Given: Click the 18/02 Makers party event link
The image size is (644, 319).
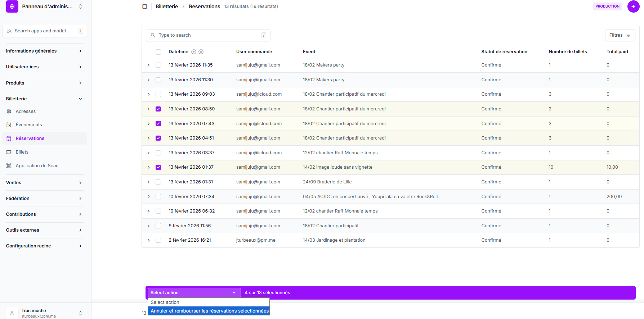Looking at the screenshot, I should click(x=323, y=65).
